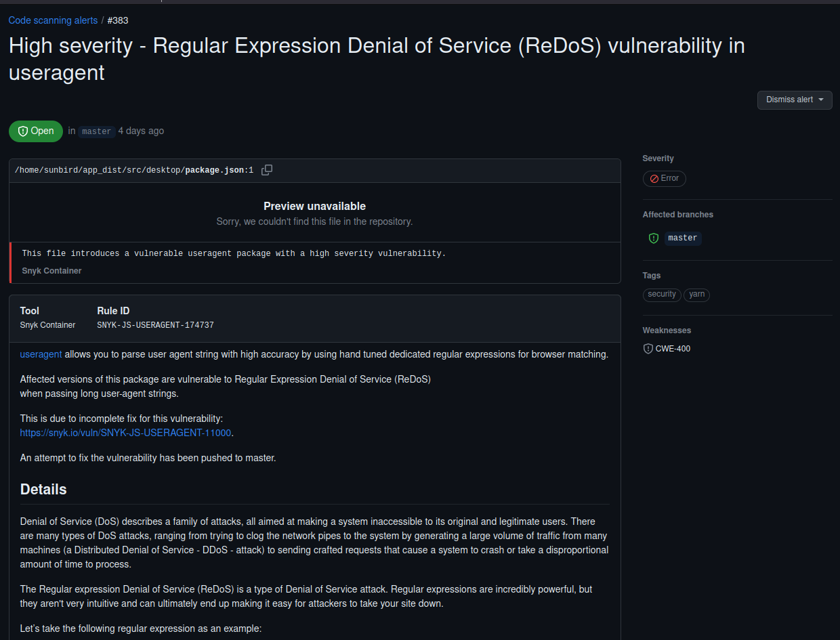Open master branch under Affected branches
Screen dimensions: 840x640
[682, 238]
